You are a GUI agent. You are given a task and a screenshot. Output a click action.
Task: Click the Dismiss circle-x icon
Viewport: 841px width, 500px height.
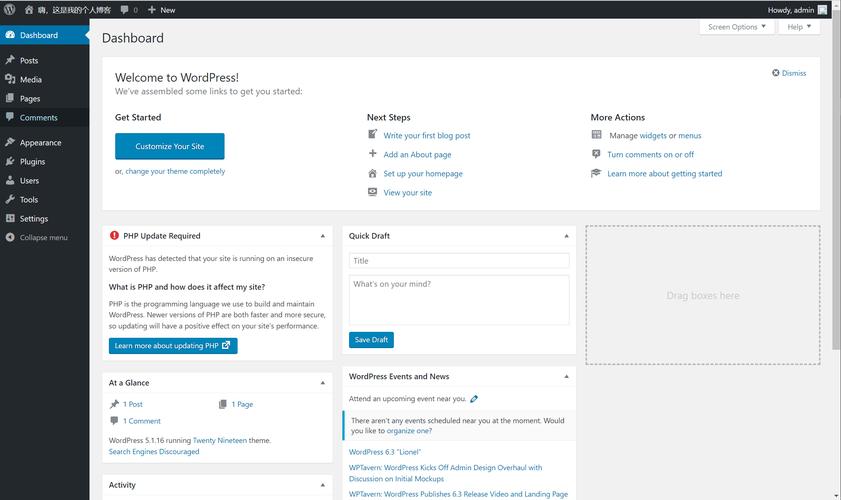pos(776,72)
